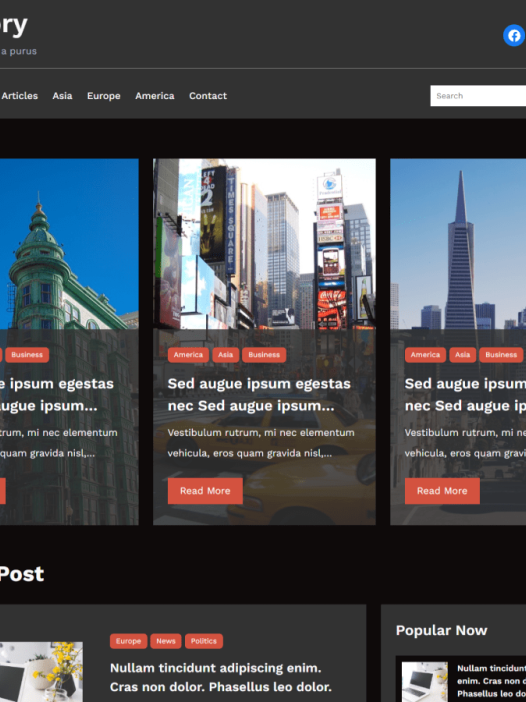Open the Contact menu item
Viewport: 526px width, 702px height.
click(x=208, y=96)
